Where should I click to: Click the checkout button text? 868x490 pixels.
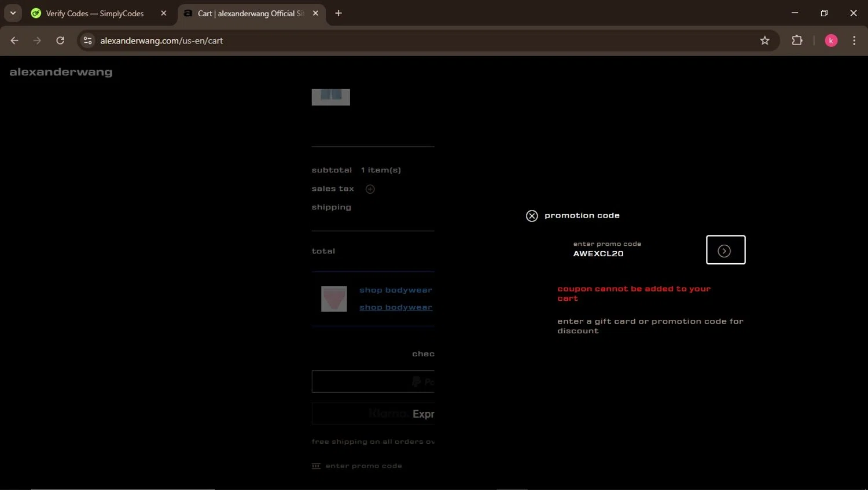423,354
